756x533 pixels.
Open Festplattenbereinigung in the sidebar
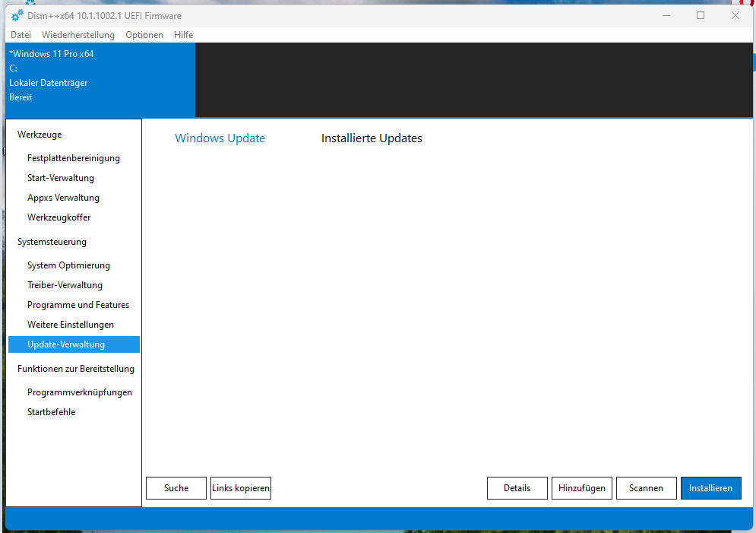tap(74, 158)
